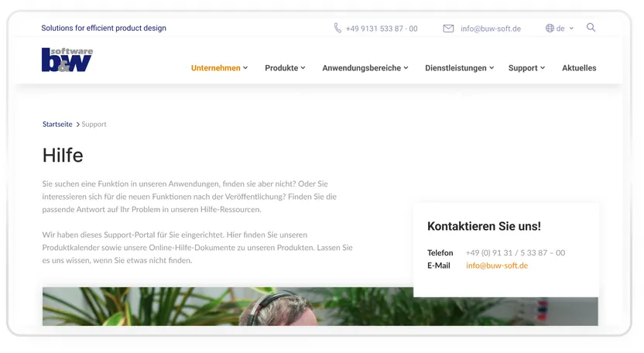
Task: Open the search magnifier icon
Action: coord(591,28)
